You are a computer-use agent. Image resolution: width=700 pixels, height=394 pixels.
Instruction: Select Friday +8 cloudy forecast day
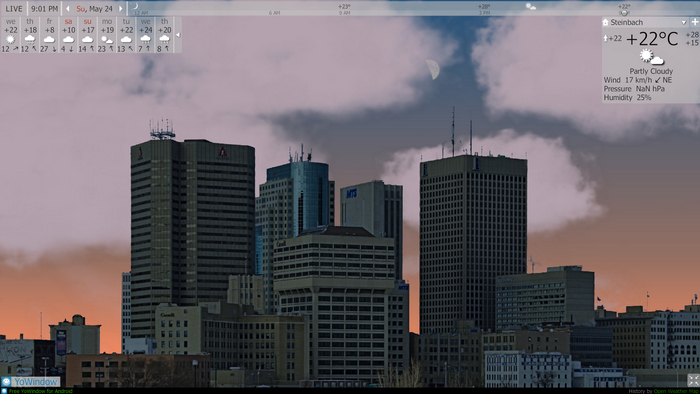(x=49, y=35)
